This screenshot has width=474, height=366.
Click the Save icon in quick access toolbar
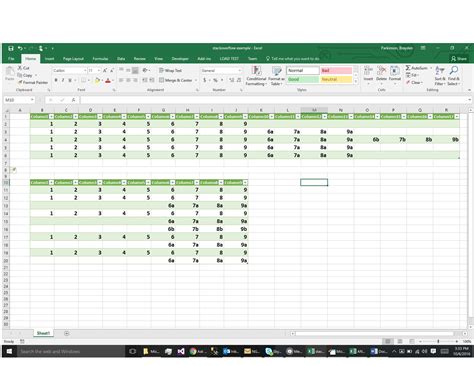[11, 48]
